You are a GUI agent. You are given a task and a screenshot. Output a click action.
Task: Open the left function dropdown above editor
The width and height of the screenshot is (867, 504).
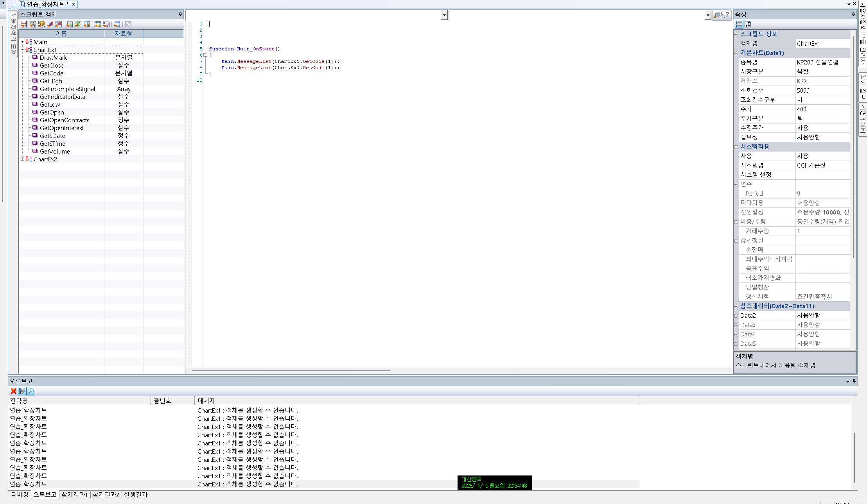point(444,15)
